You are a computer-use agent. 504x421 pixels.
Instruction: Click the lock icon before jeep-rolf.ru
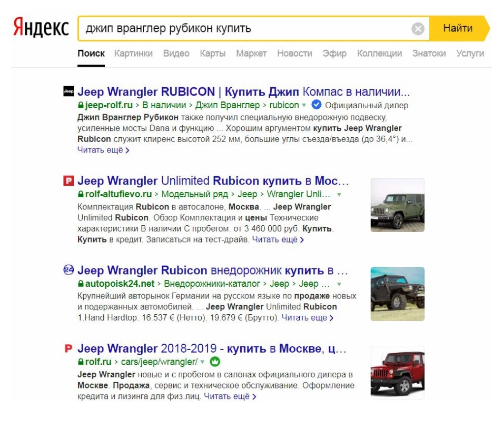pos(81,105)
